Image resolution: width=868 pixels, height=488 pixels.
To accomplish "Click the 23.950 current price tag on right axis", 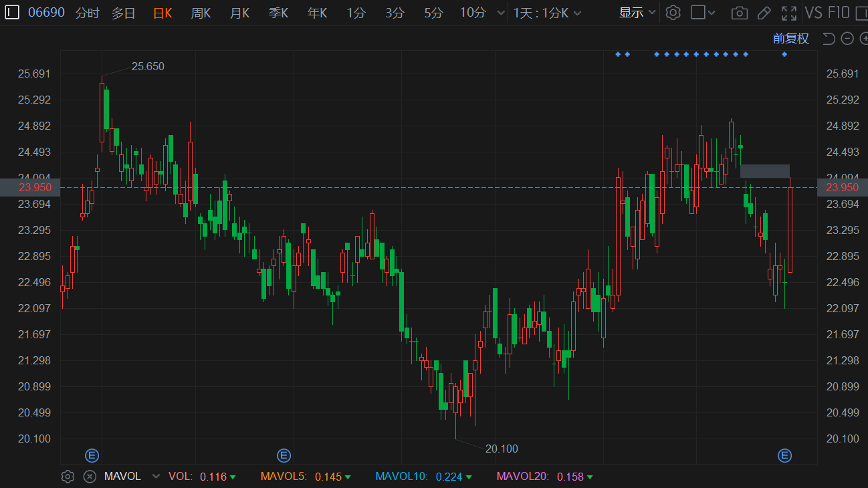I will (843, 187).
